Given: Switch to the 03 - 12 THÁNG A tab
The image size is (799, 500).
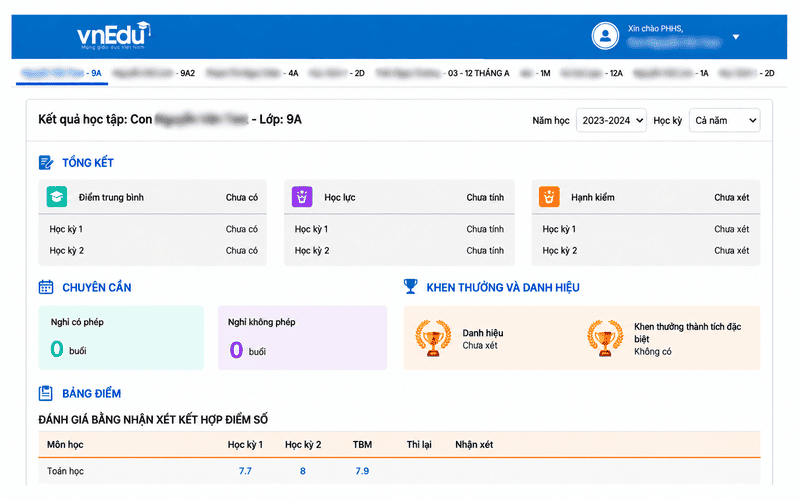Looking at the screenshot, I should point(442,73).
